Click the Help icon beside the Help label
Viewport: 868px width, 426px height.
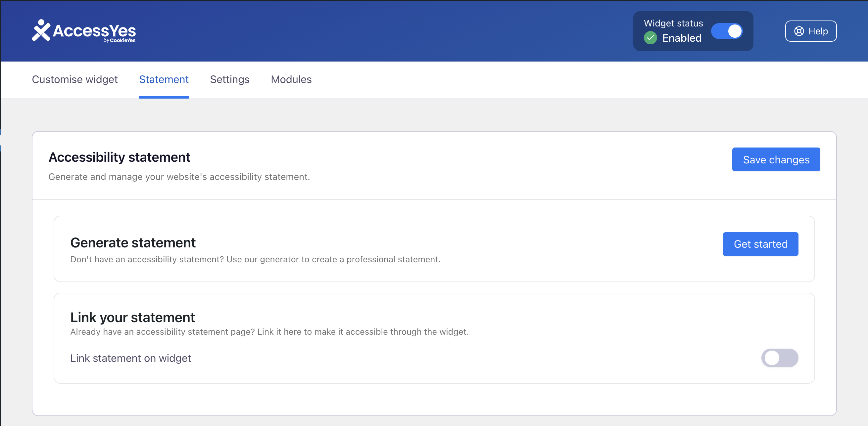click(x=799, y=31)
